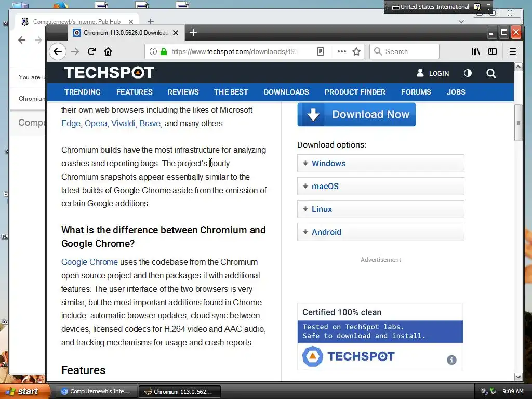Click inside the Firefox Search box

pos(404,51)
